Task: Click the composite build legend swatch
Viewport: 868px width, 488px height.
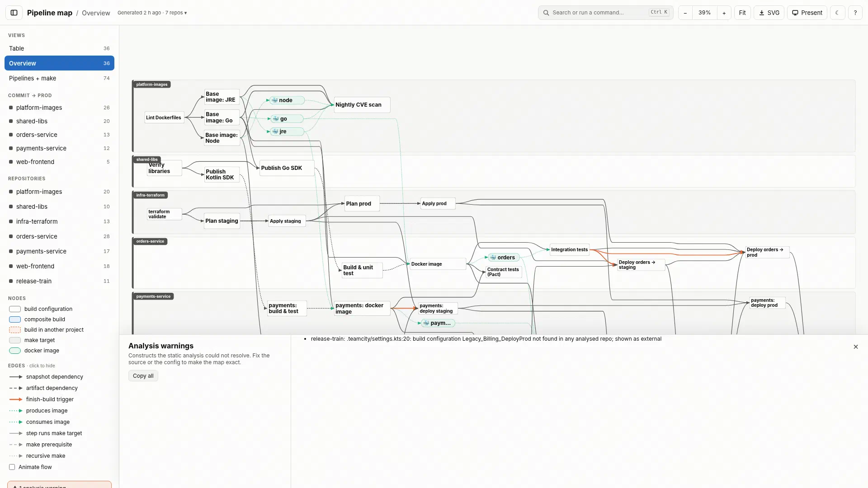Action: click(x=15, y=319)
